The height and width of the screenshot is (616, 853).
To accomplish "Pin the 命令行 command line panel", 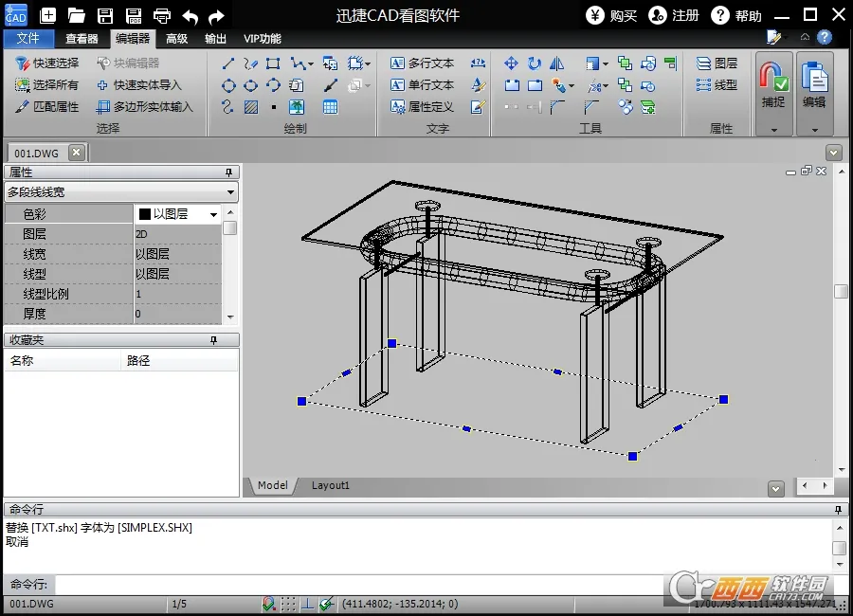I will point(839,509).
